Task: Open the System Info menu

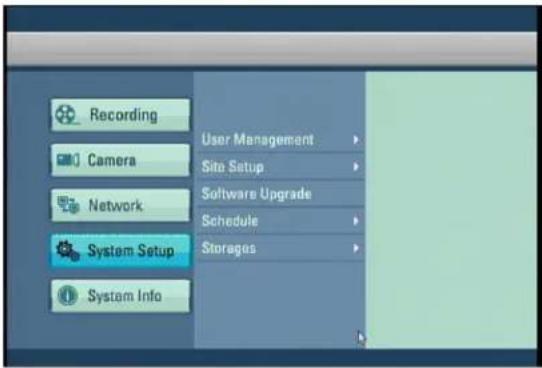Action: tap(120, 296)
